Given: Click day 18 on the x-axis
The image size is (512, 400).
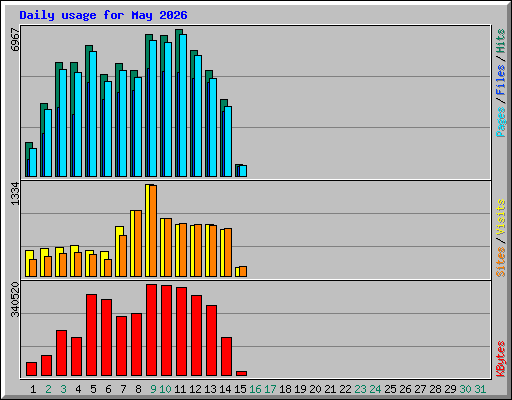Looking at the screenshot, I should pos(285,389).
